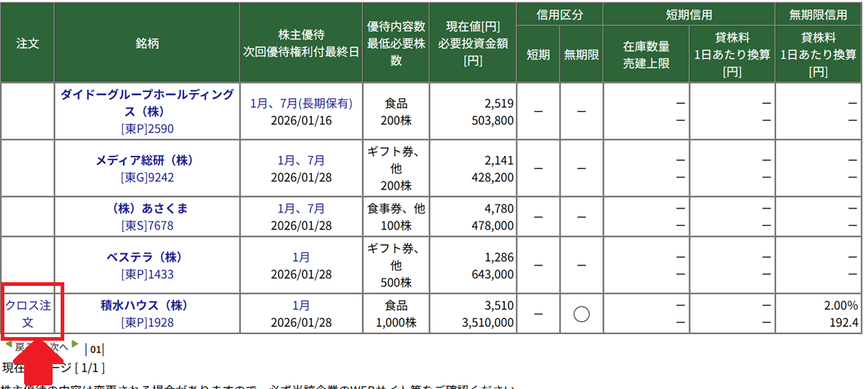Image resolution: width=868 pixels, height=389 pixels.
Task: Click stock code [東S]7678
Action: 147,225
